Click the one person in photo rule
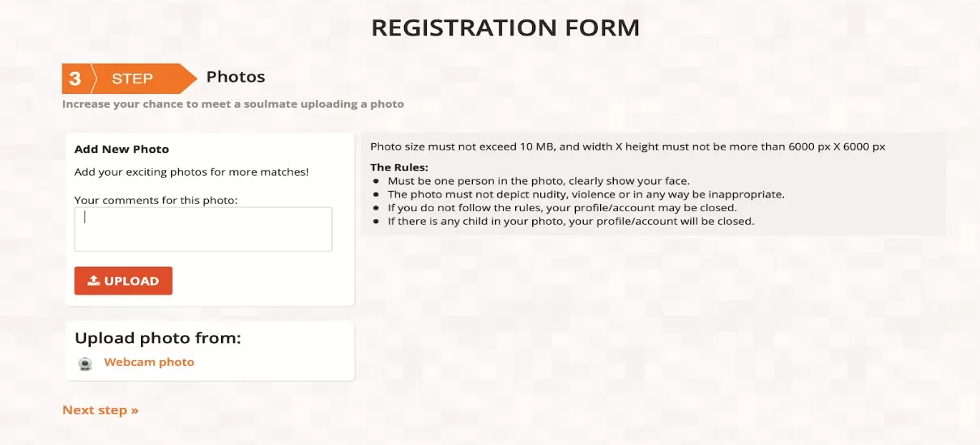980x445 pixels. tap(539, 181)
